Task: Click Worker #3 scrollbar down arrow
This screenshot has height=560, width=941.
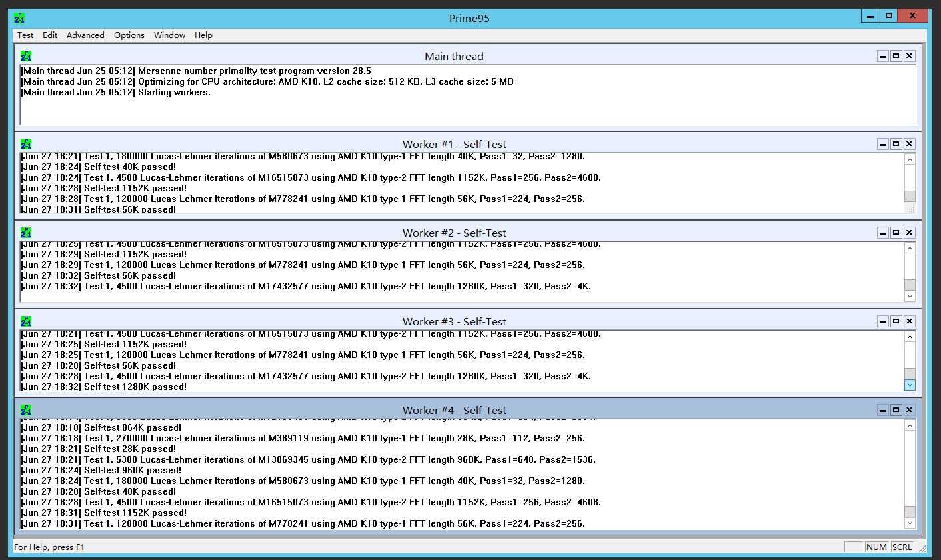Action: click(910, 385)
